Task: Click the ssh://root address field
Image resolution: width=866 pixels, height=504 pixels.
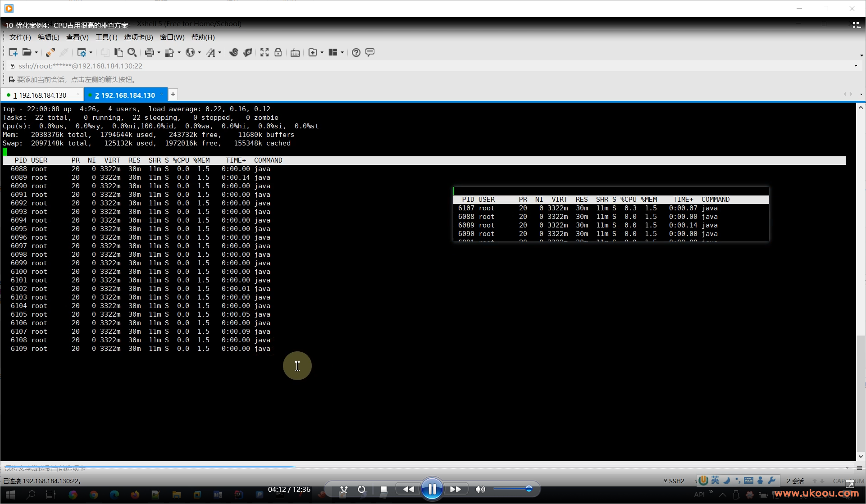Action: point(80,66)
